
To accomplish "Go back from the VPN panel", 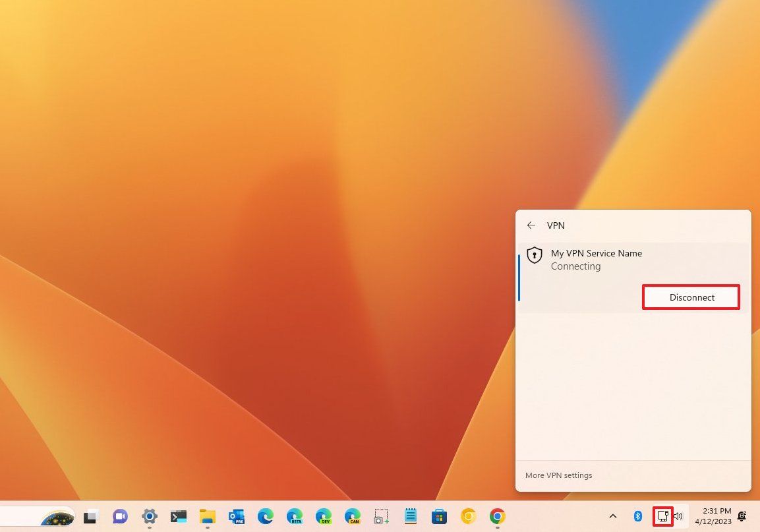I will tap(531, 225).
